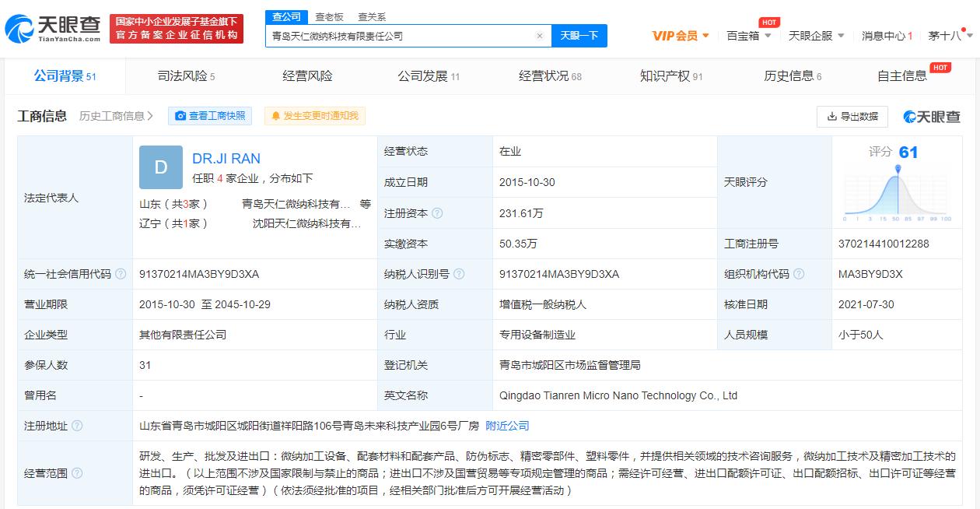Click the industry value 专用设备制造业
This screenshot has height=509, width=980.
(537, 335)
